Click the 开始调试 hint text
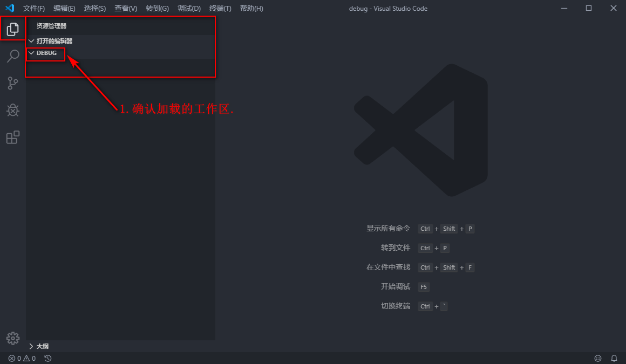The width and height of the screenshot is (626, 364). (x=396, y=286)
